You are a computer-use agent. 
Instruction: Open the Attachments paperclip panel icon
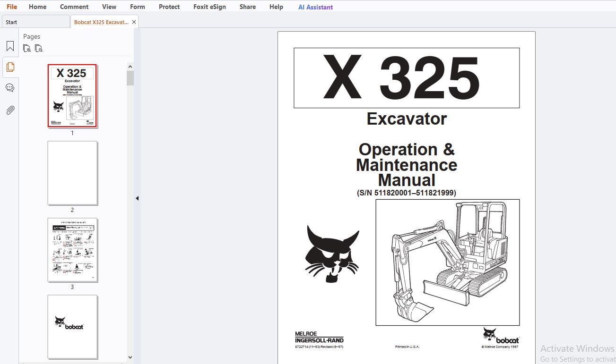tap(10, 110)
